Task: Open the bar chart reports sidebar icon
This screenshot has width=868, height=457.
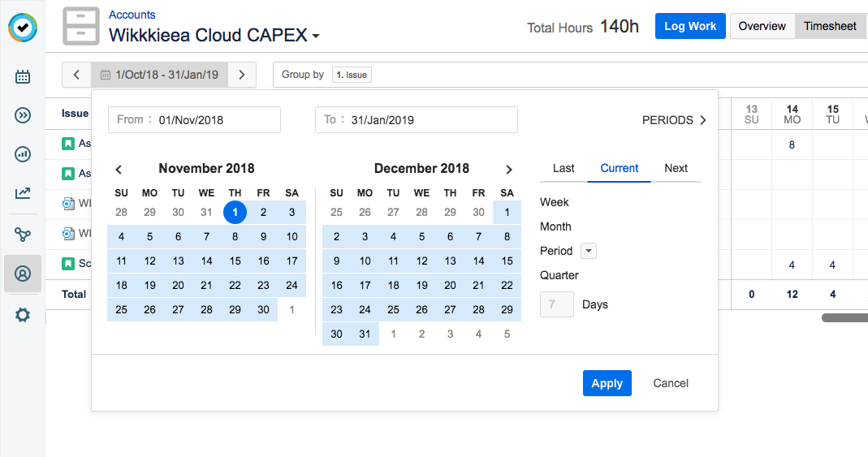Action: tap(23, 154)
